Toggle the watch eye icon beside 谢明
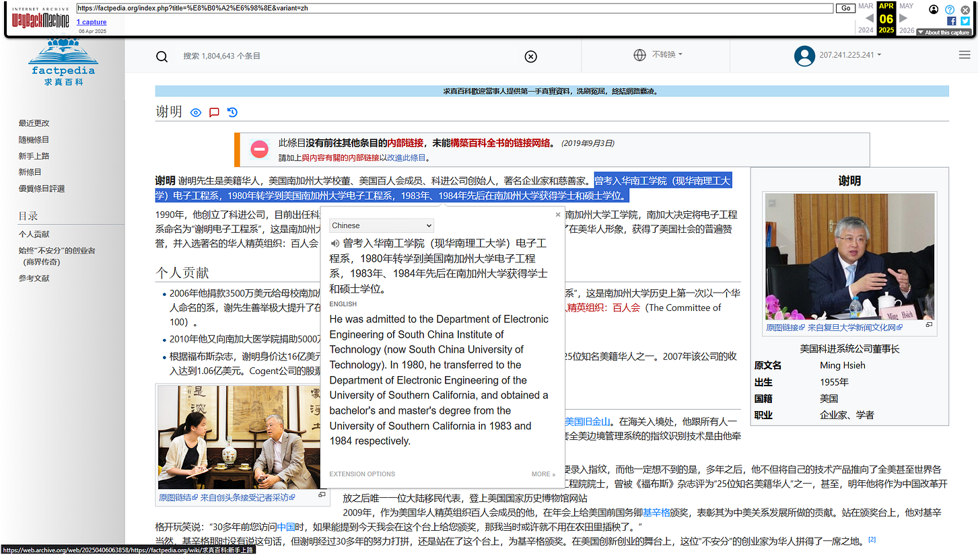Screen dimensions: 980x555 pos(196,112)
